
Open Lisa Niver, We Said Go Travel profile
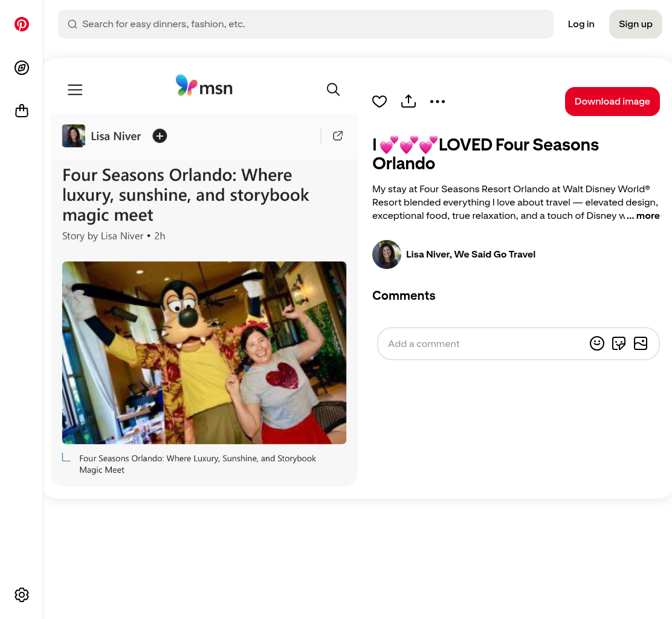tap(471, 254)
